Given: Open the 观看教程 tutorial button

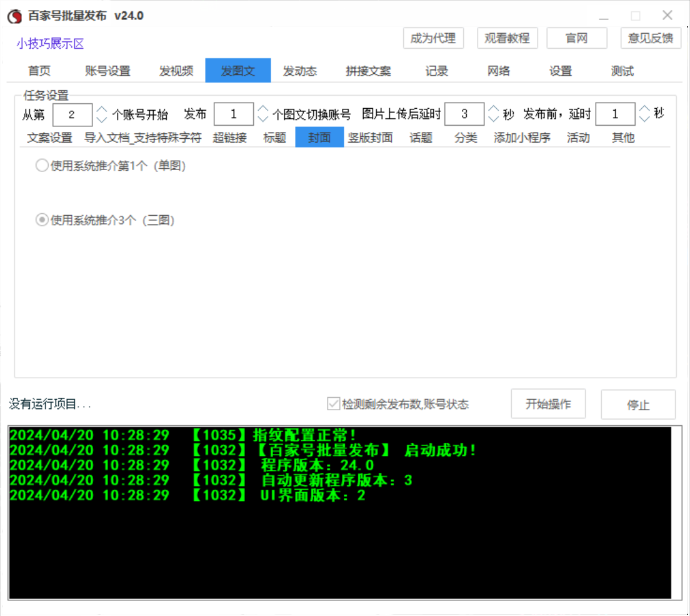Looking at the screenshot, I should tap(507, 38).
